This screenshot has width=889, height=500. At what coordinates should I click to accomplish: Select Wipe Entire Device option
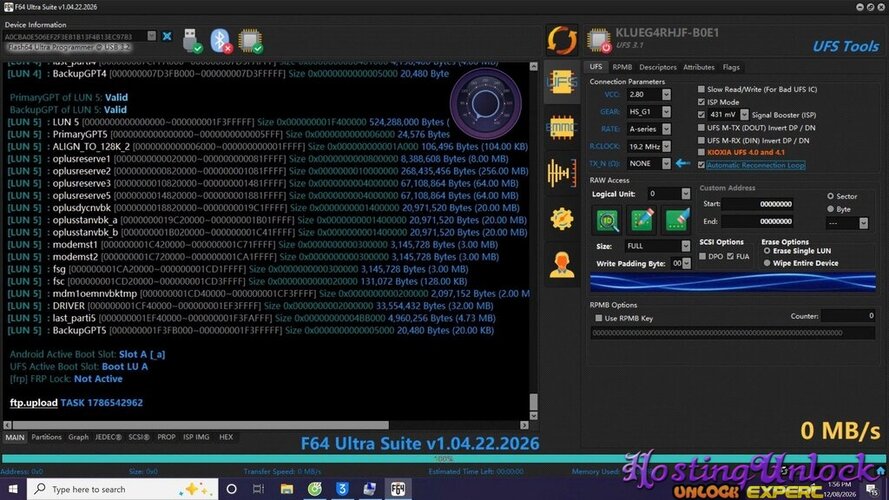tap(767, 263)
